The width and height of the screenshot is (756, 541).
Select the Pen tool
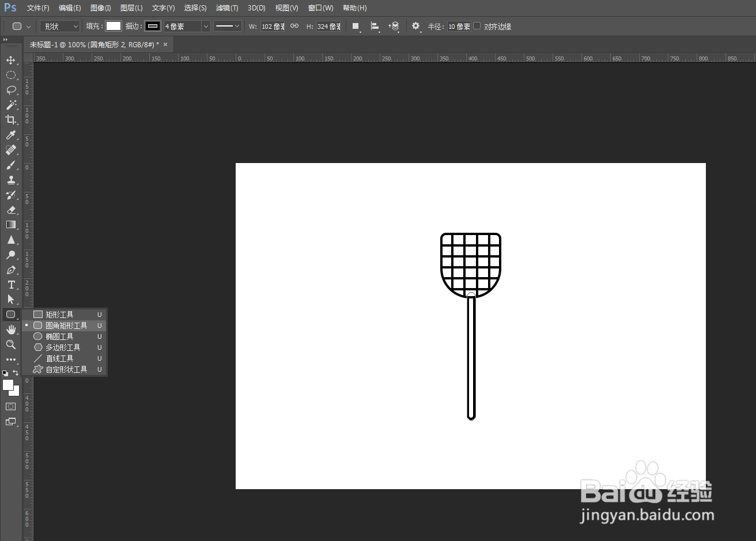pos(11,270)
